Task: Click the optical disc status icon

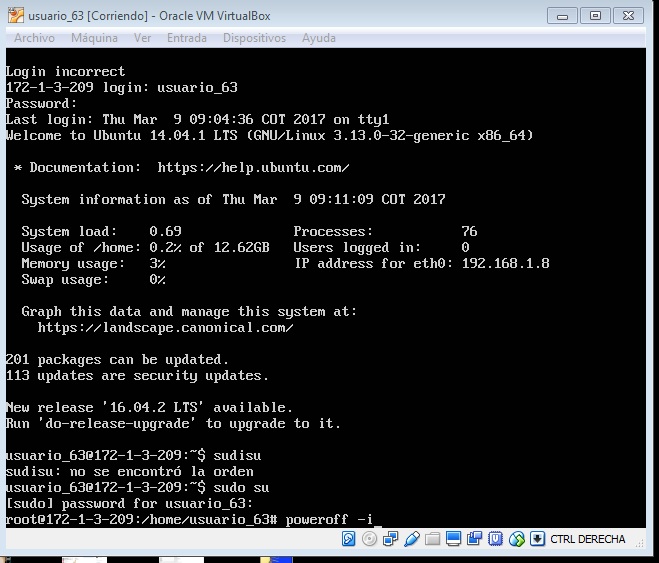Action: pos(369,539)
